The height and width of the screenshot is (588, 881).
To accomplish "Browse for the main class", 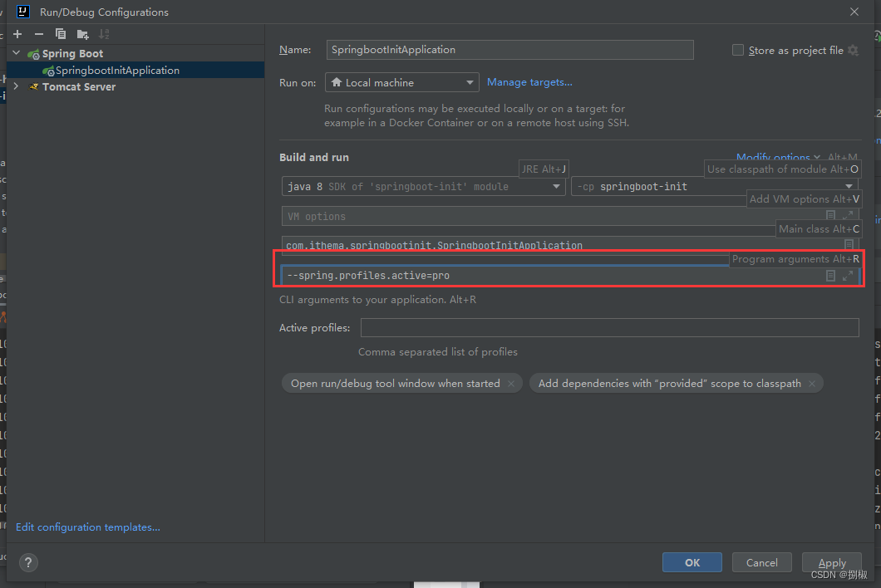I will 849,244.
